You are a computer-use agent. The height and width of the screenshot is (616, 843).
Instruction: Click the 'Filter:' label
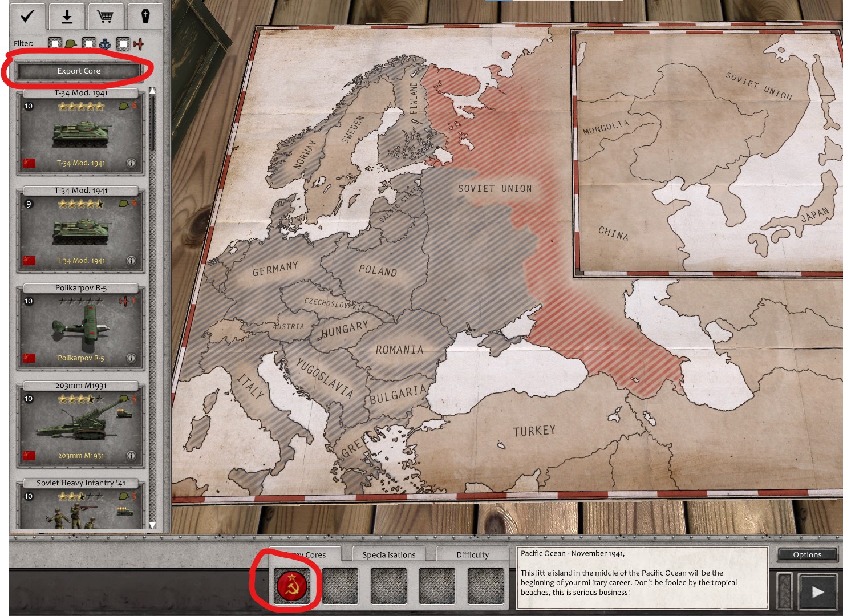pos(23,43)
